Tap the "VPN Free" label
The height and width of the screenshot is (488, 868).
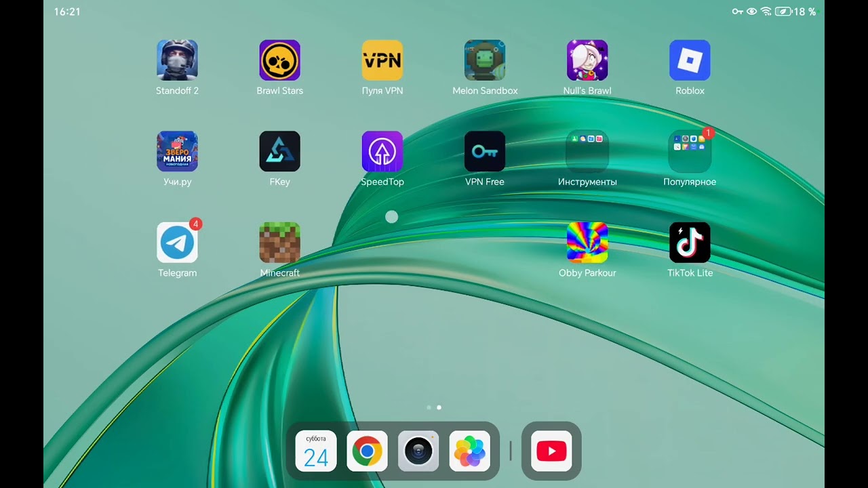coord(485,182)
